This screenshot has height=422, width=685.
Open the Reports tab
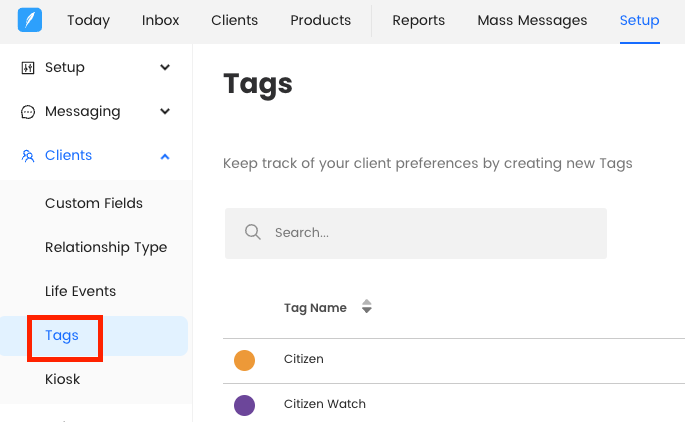click(418, 20)
